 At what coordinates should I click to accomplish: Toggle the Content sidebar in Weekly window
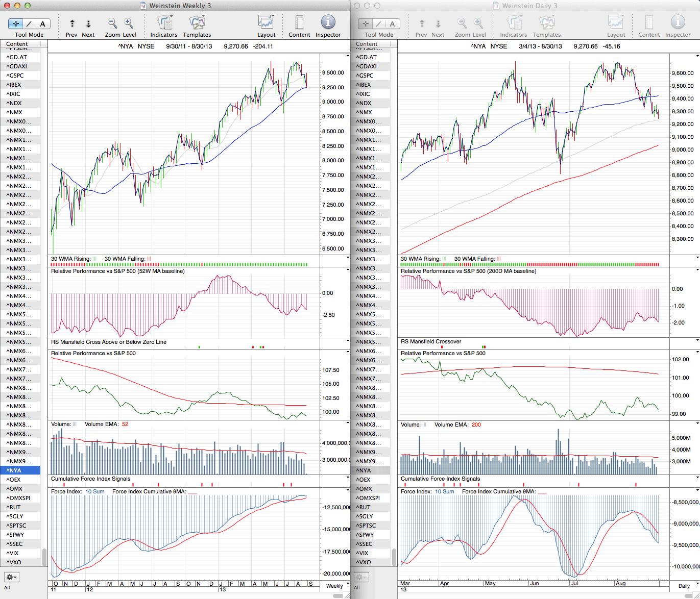299,23
